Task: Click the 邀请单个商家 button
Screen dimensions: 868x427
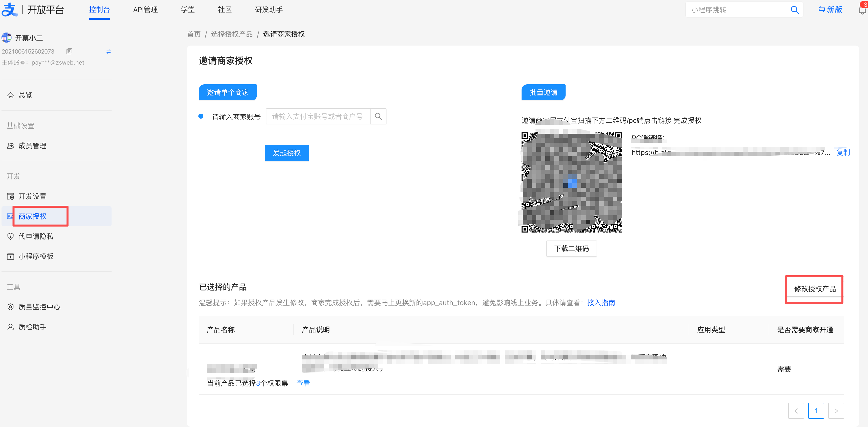Action: point(228,92)
